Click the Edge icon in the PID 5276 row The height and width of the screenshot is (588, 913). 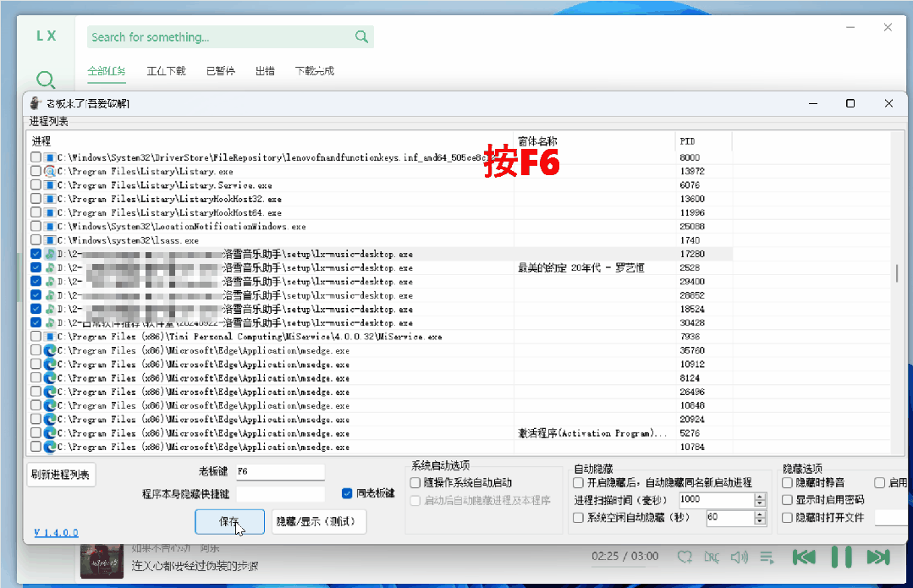click(50, 433)
